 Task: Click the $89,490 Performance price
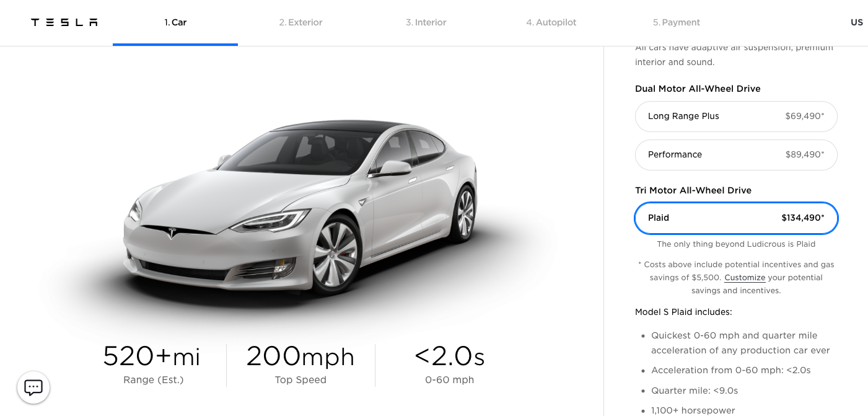click(805, 155)
